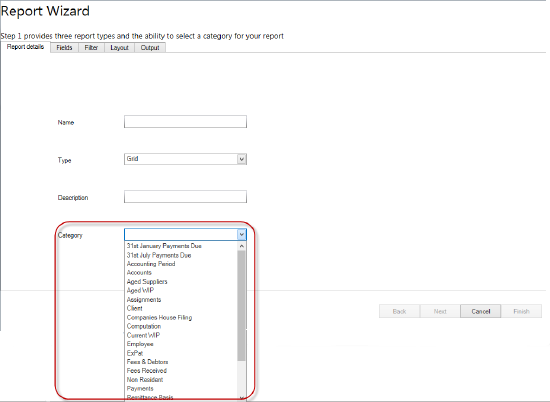Open the Filter tab

pos(91,48)
